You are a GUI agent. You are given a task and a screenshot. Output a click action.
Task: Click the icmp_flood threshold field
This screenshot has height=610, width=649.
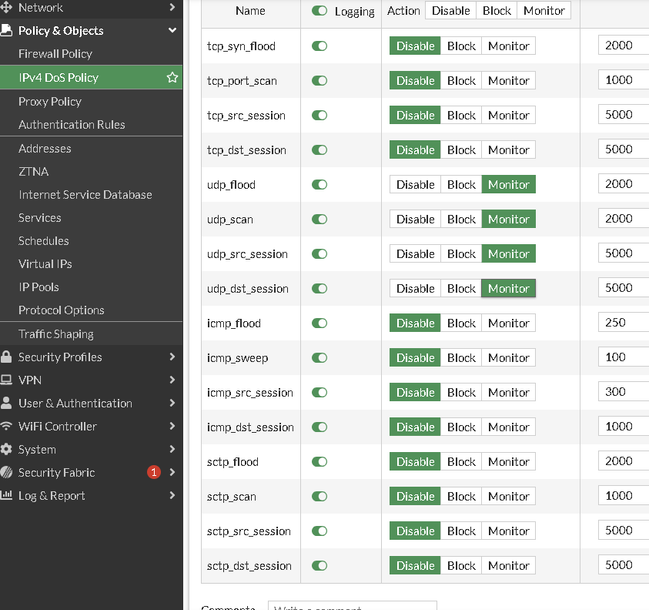coord(623,323)
